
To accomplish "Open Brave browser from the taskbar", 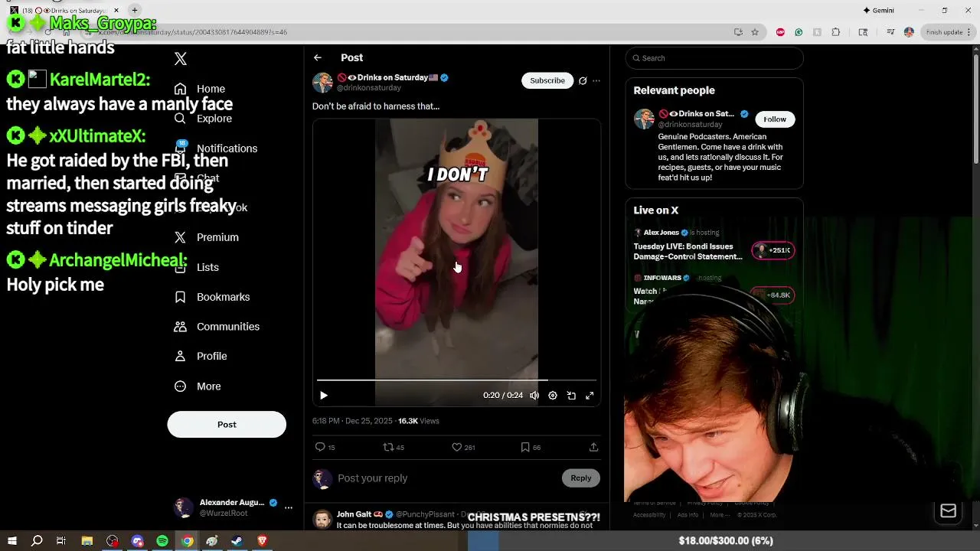I will point(263,541).
